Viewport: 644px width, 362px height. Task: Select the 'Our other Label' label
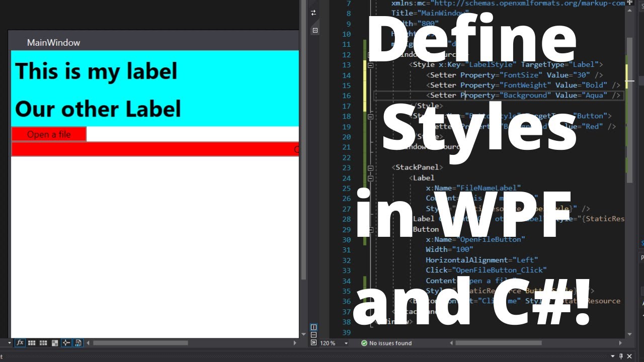tap(98, 109)
